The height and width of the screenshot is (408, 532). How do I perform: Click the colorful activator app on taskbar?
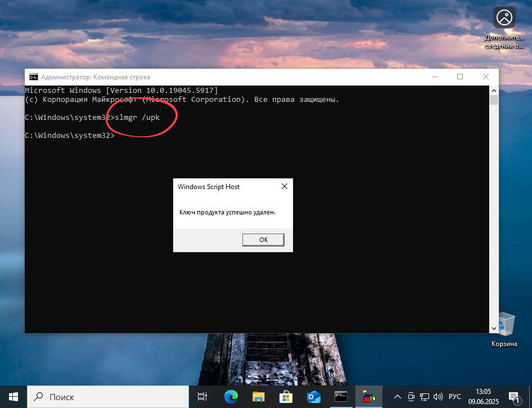click(x=368, y=397)
